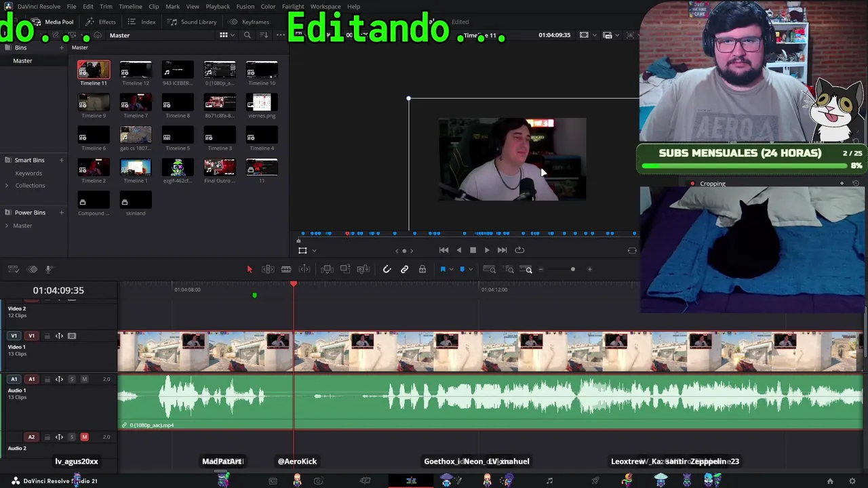The width and height of the screenshot is (868, 488).
Task: Add a new bin with the plus icon
Action: [62, 47]
